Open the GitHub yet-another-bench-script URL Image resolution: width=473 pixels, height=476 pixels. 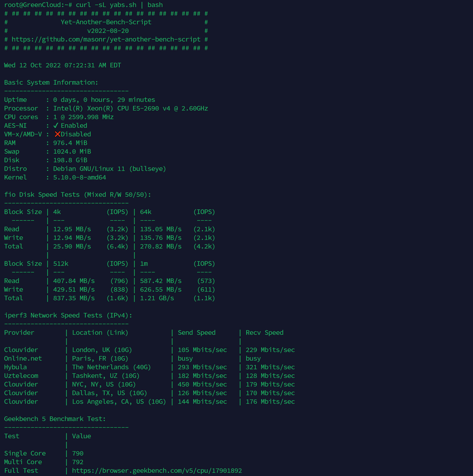pyautogui.click(x=106, y=39)
